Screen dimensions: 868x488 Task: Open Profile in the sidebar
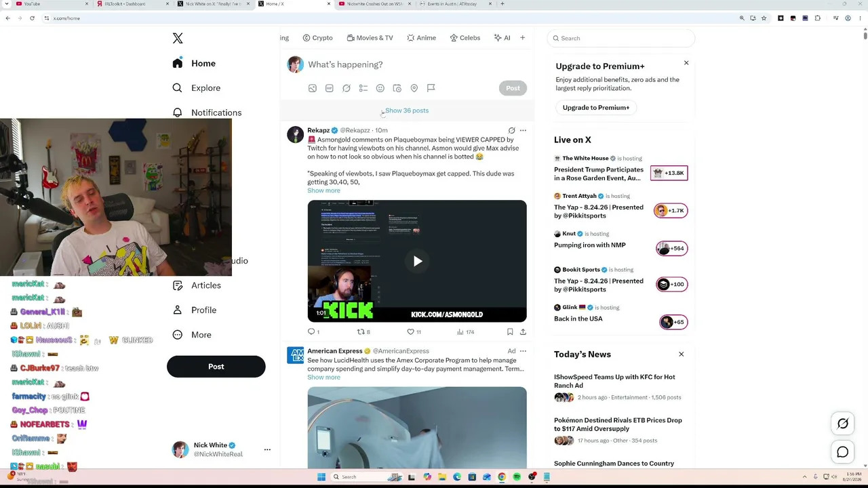[195, 310]
